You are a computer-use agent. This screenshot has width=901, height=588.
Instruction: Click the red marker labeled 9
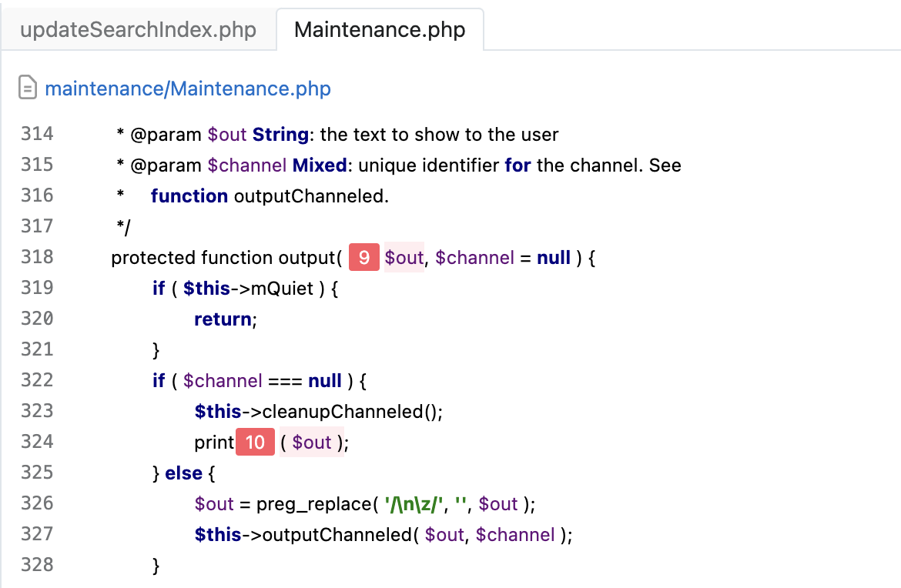pos(363,256)
